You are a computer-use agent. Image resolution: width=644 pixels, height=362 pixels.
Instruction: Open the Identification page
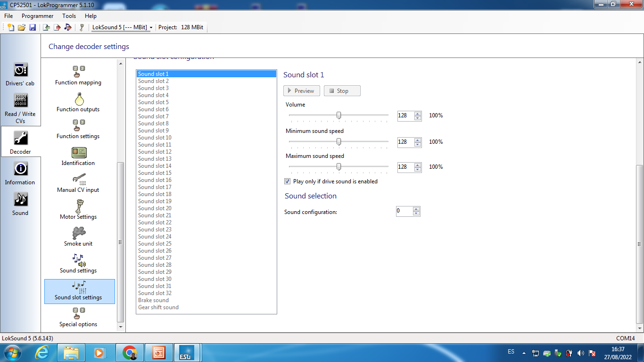click(78, 156)
